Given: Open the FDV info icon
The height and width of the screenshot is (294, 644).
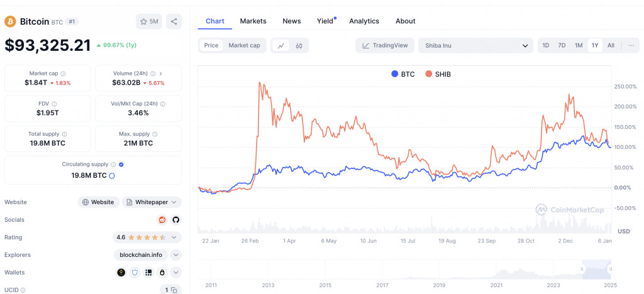Looking at the screenshot, I should pos(54,104).
